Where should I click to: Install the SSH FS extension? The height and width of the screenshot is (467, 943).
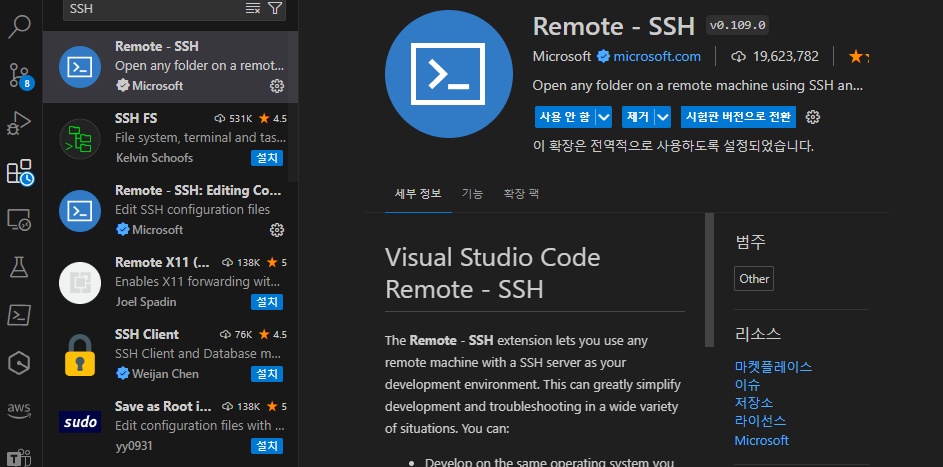[x=267, y=158]
